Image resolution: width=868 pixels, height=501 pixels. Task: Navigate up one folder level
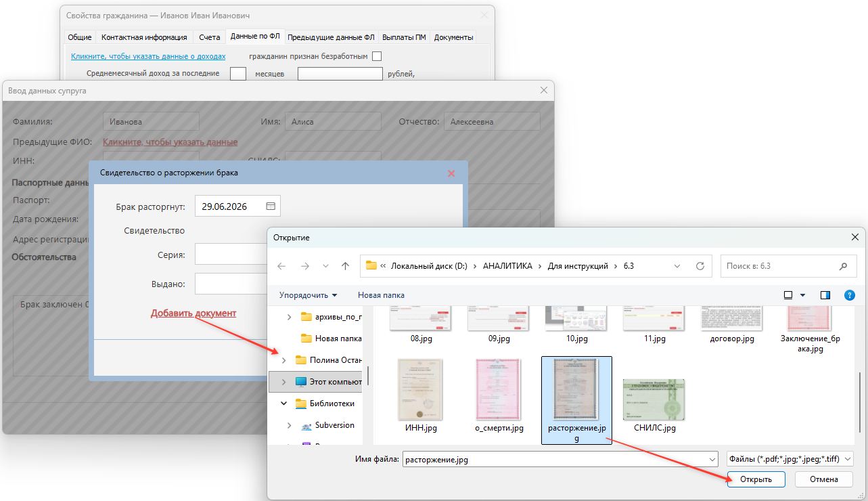[x=345, y=266]
